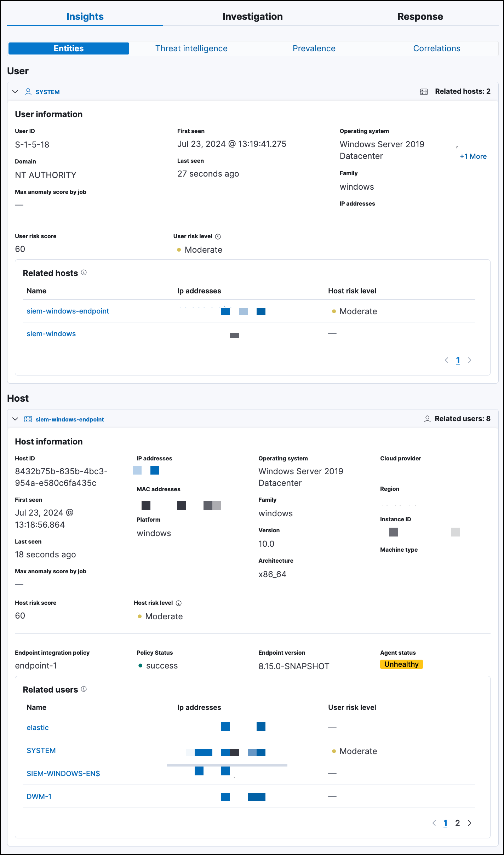Image resolution: width=504 pixels, height=855 pixels.
Task: Select the Correlations view
Action: coord(436,48)
